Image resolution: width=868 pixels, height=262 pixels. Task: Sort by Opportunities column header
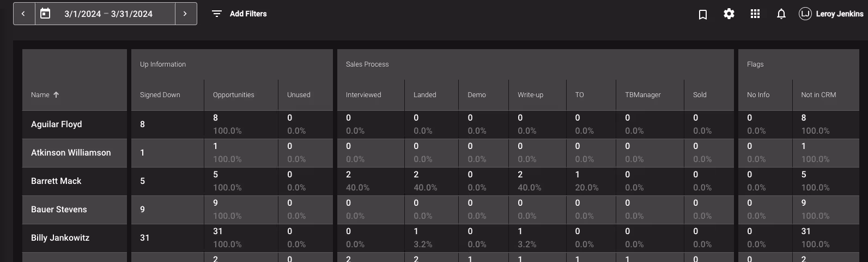(x=233, y=94)
